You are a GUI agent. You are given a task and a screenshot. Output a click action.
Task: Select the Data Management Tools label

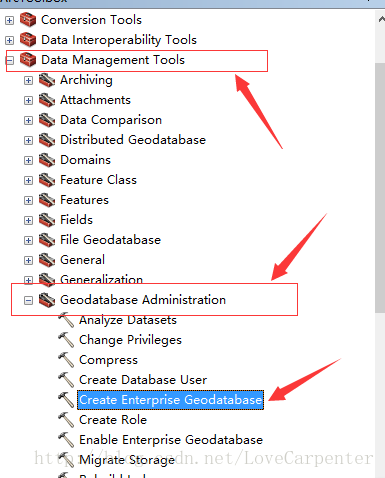113,60
